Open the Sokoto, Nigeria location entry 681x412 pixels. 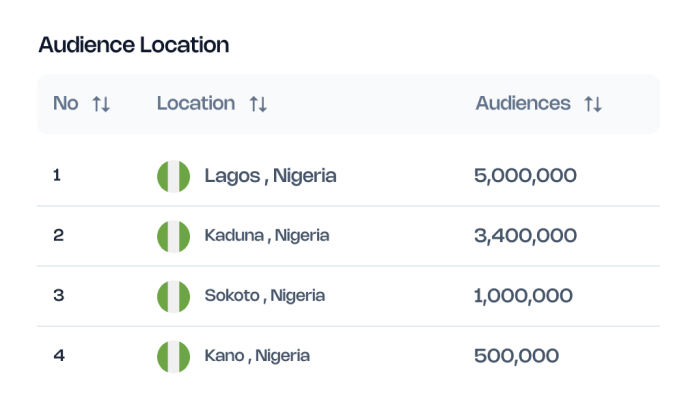pyautogui.click(x=264, y=296)
